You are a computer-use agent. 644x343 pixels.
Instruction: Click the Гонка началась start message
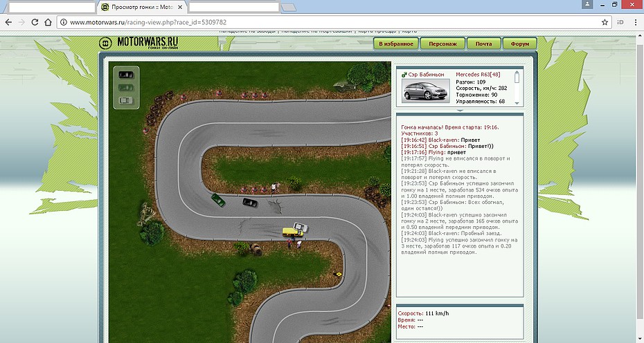[450, 127]
